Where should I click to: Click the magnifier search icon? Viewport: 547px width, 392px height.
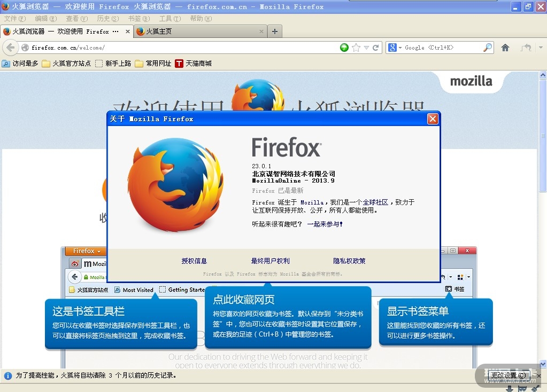click(x=487, y=48)
